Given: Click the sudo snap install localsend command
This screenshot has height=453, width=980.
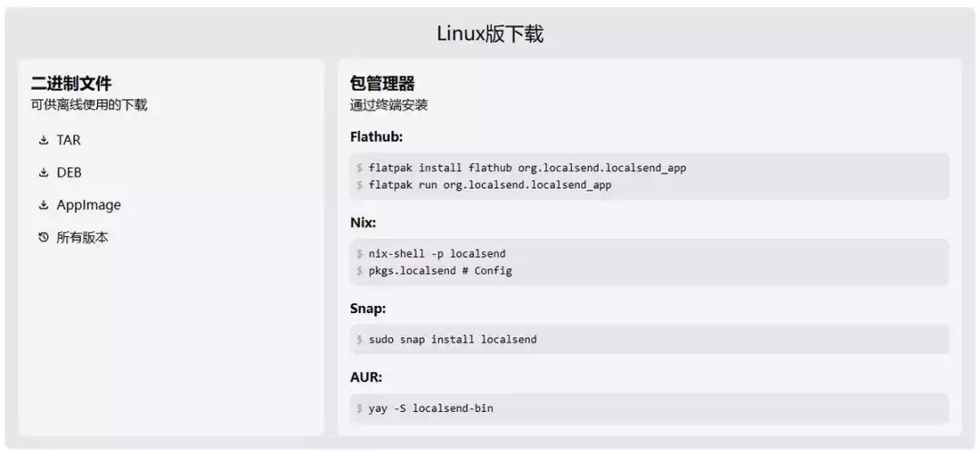Looking at the screenshot, I should tap(452, 340).
